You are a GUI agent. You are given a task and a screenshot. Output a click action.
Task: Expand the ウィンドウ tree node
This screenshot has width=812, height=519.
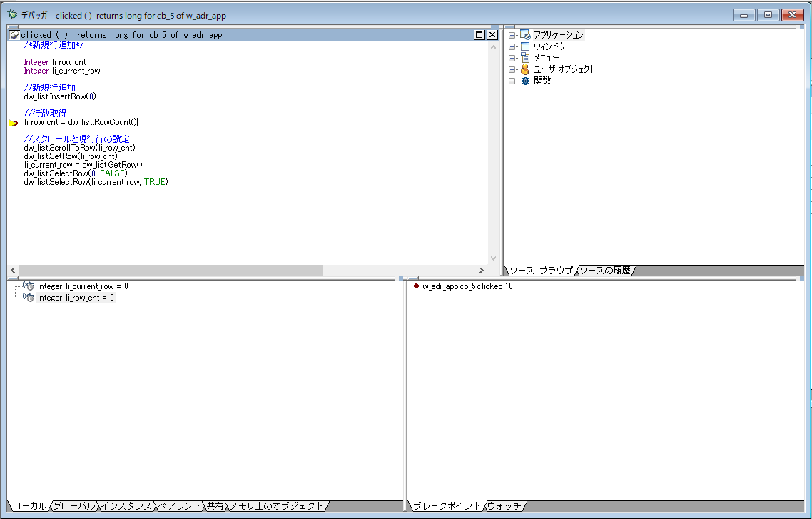[512, 46]
